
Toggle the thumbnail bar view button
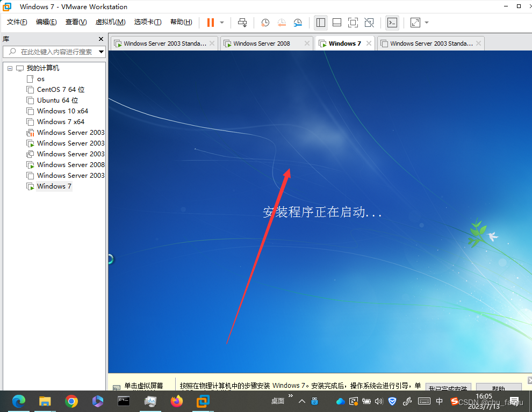(x=337, y=23)
